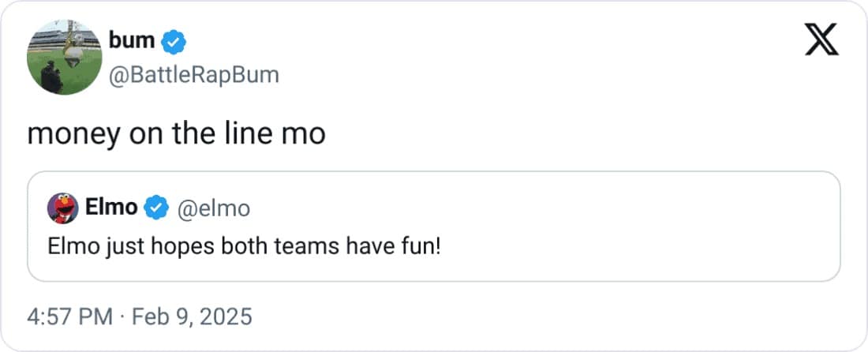Click the year "2025" in the timestamp

coord(226,317)
